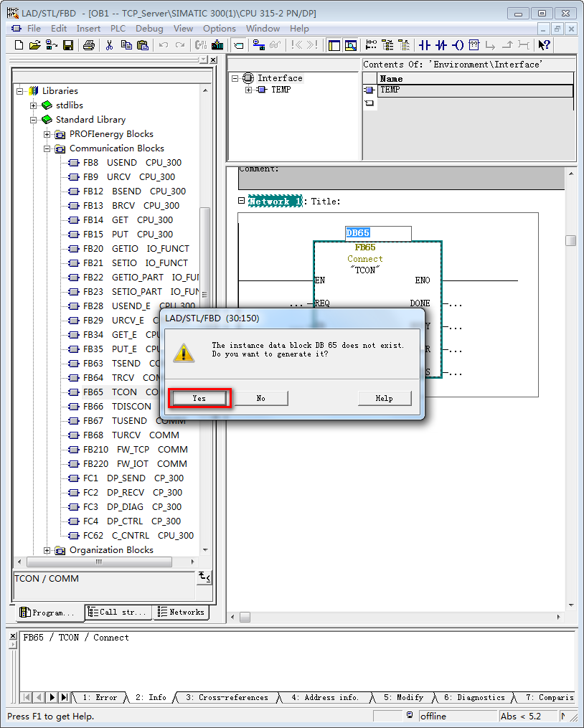
Task: Click No in the instance DB dialog
Action: (261, 398)
